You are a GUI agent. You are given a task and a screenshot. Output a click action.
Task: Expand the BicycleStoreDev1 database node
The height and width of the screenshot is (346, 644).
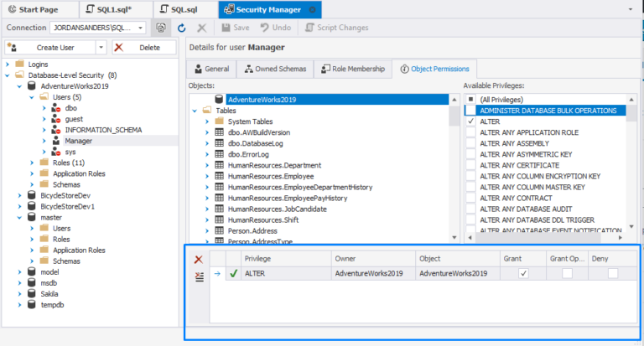(x=19, y=207)
